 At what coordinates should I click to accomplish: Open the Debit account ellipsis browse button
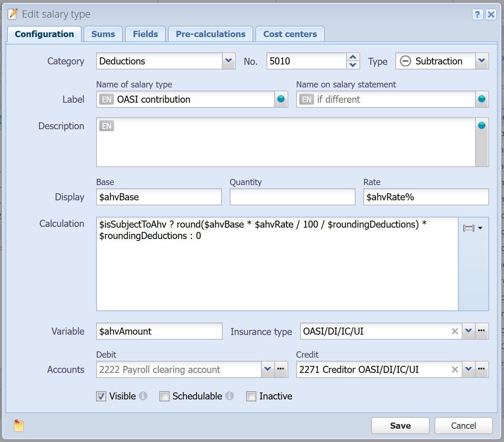coord(281,369)
